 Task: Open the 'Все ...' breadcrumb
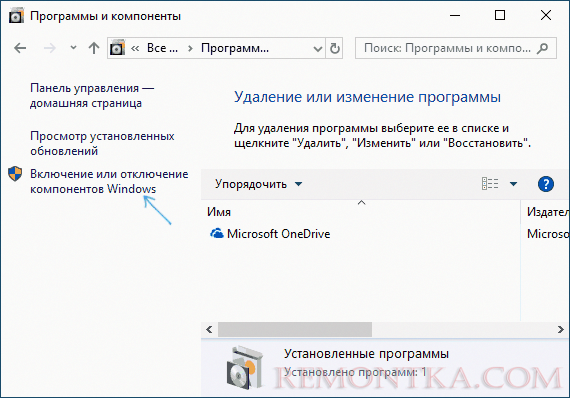(x=162, y=48)
